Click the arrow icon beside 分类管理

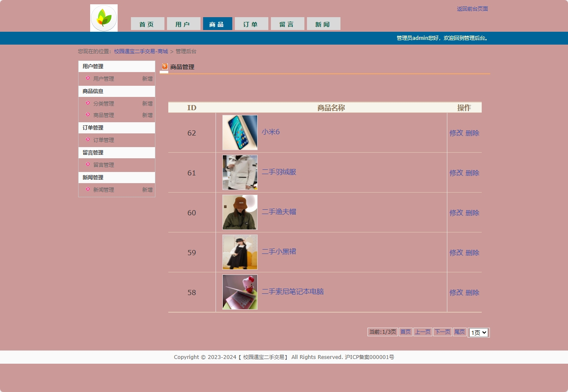point(87,103)
